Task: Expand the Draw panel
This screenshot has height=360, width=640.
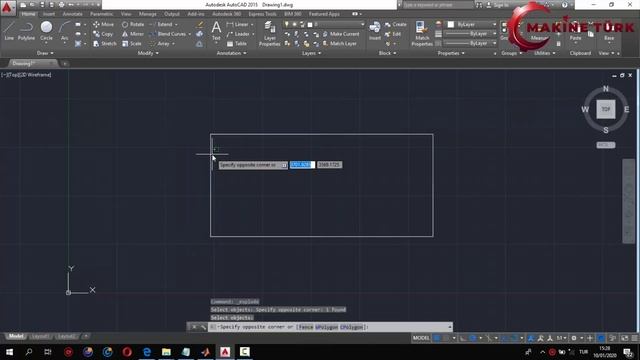Action: click(x=44, y=53)
